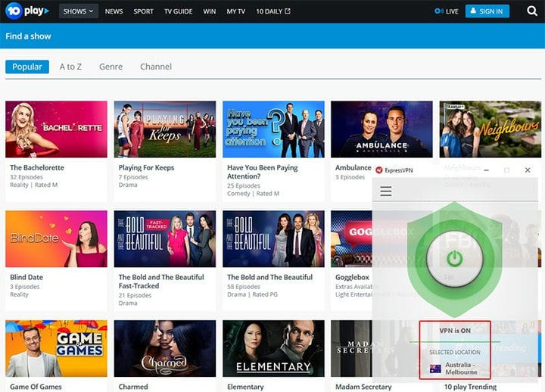This screenshot has height=392, width=545.
Task: Click the Ambulance title text
Action: coord(353,167)
